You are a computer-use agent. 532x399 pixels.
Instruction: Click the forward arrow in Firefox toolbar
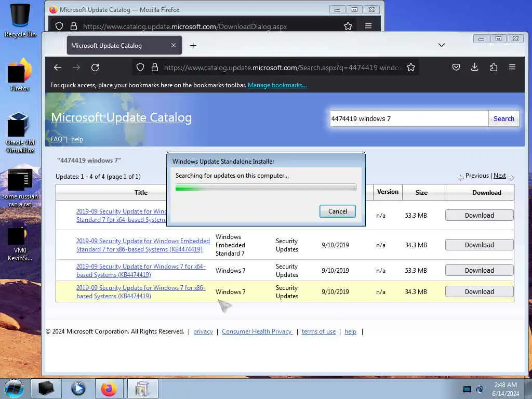pos(76,68)
